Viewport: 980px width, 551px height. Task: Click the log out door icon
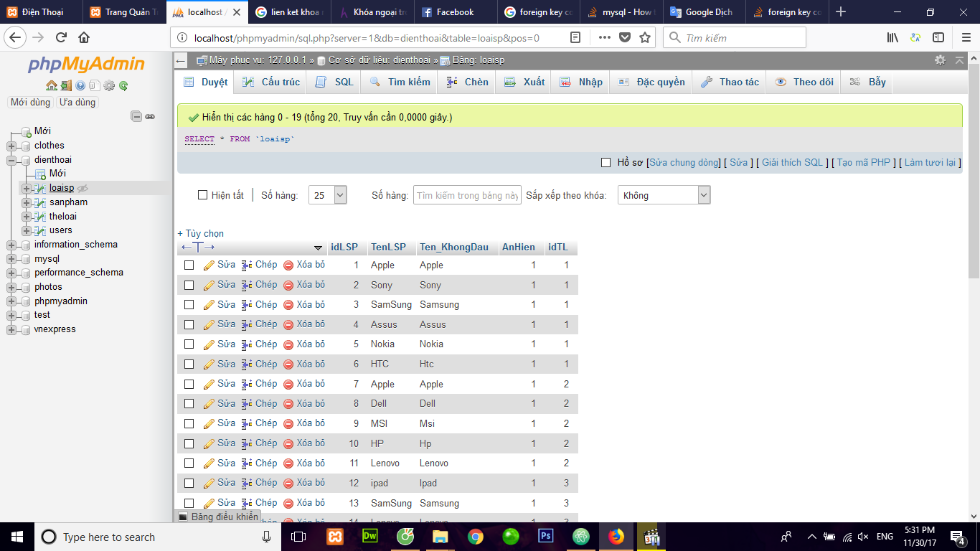tap(66, 85)
